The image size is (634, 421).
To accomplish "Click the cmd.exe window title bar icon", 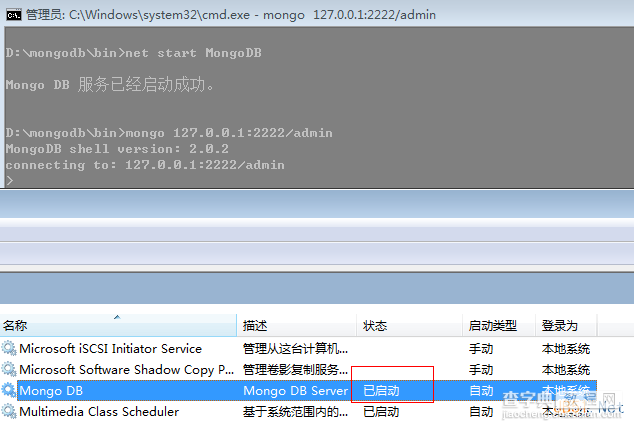I will coord(14,15).
